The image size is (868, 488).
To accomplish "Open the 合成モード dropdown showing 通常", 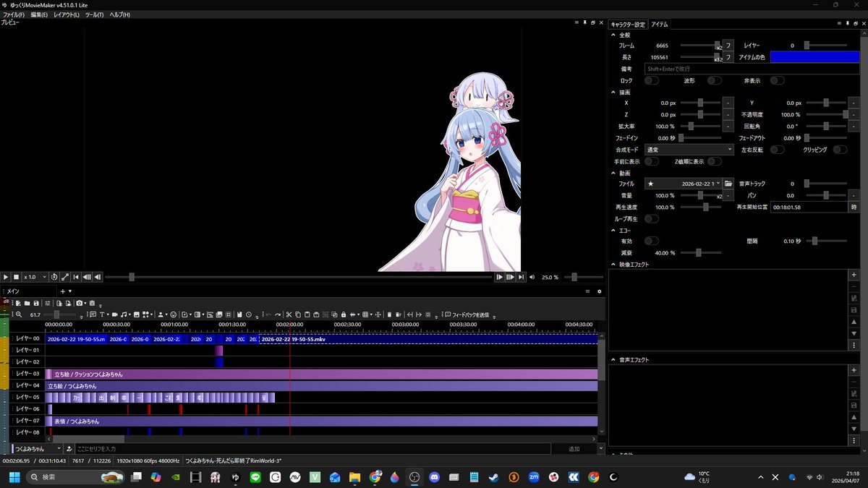I will click(689, 150).
